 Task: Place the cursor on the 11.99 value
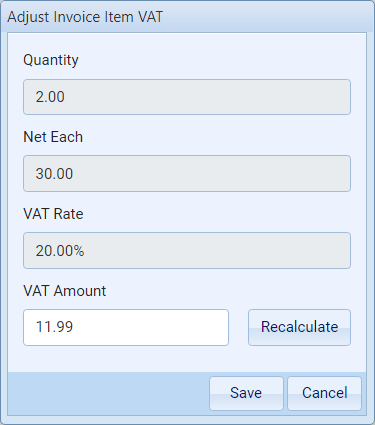(54, 327)
